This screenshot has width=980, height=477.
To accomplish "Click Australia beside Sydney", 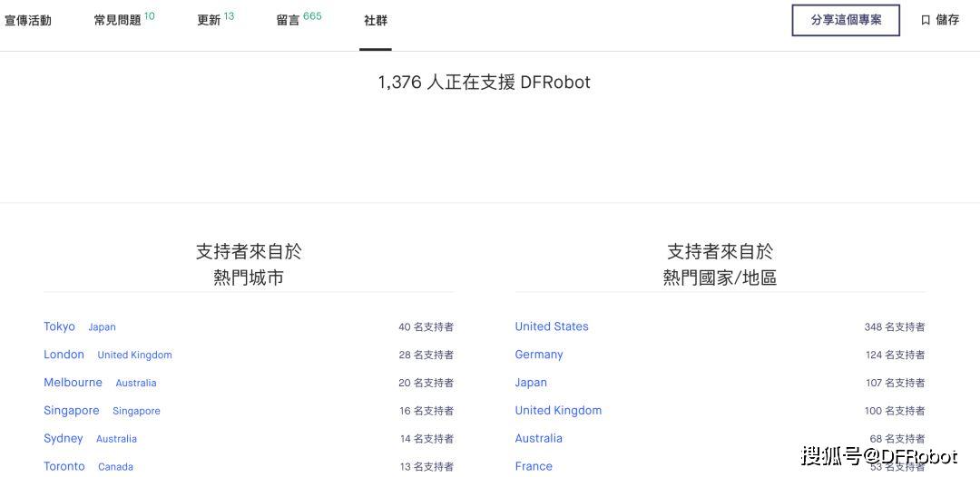I will pyautogui.click(x=116, y=439).
